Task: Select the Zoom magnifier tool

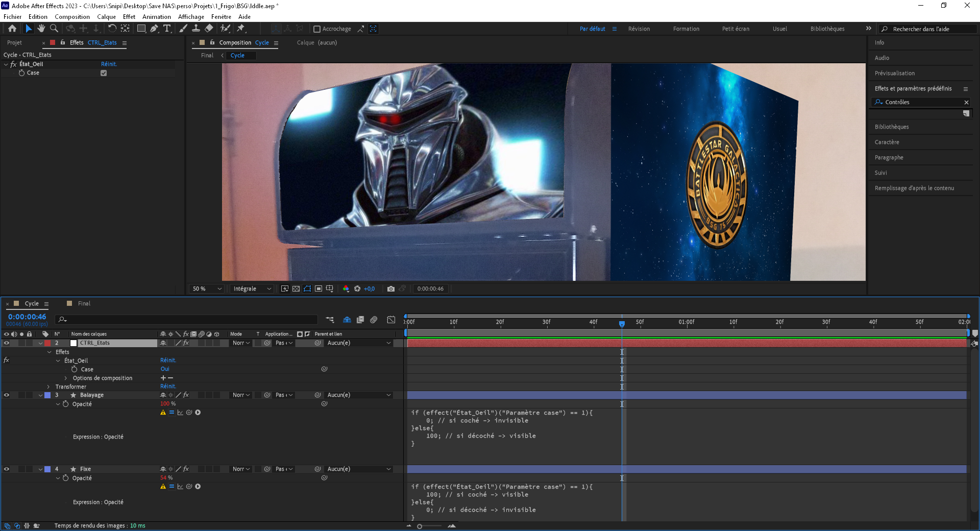Action: coord(54,29)
